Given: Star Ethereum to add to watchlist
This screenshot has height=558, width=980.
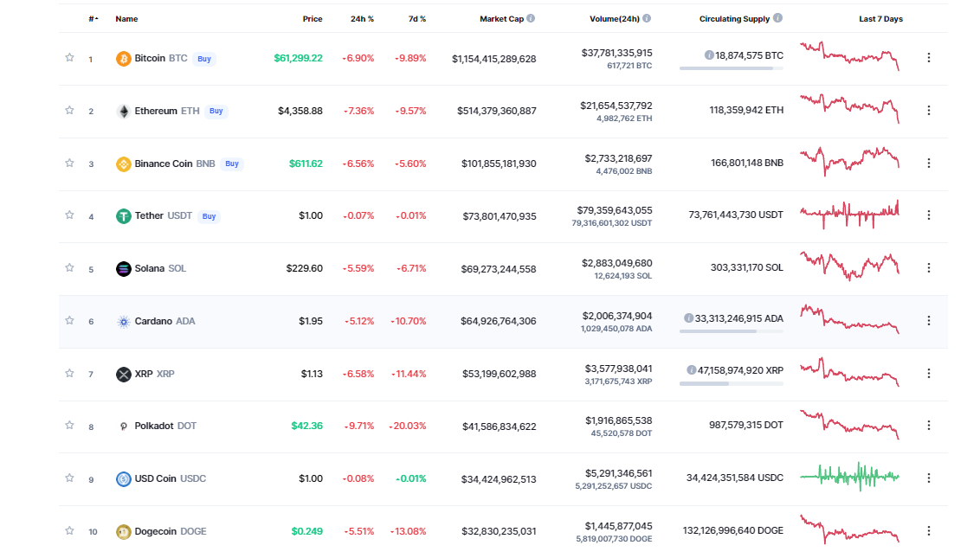Looking at the screenshot, I should (x=69, y=110).
